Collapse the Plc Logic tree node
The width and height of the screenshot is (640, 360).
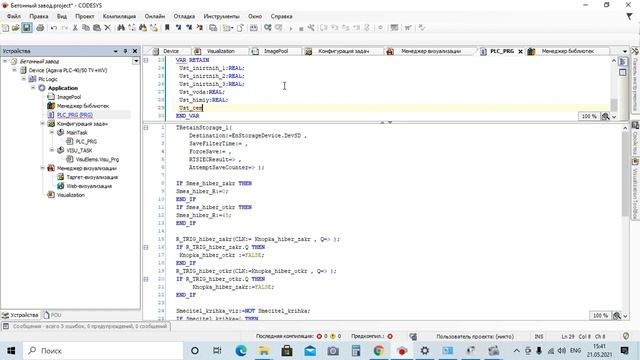tap(23, 79)
